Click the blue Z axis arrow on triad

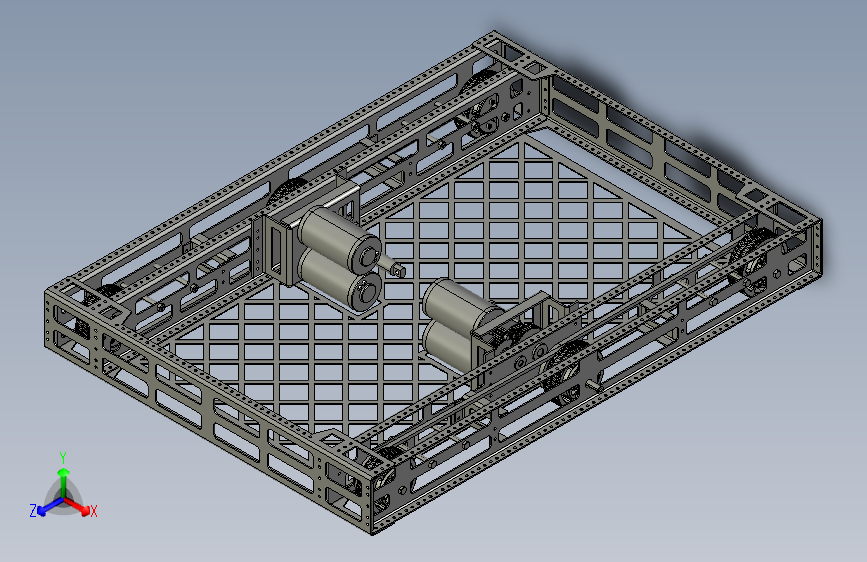click(51, 506)
